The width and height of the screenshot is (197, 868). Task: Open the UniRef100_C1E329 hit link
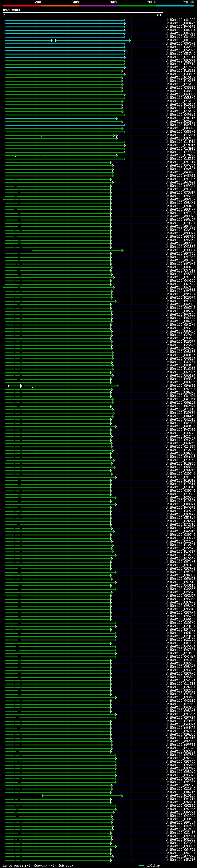point(180,152)
